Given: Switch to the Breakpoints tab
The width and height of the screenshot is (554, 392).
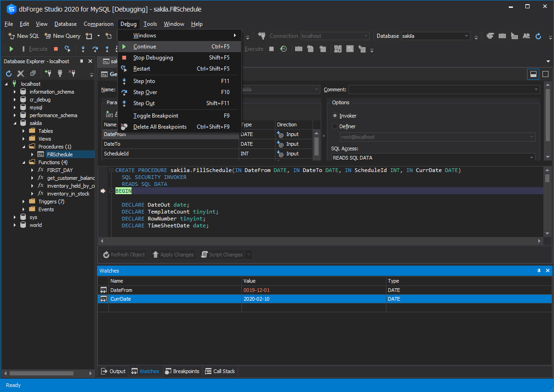Looking at the screenshot, I should click(182, 371).
